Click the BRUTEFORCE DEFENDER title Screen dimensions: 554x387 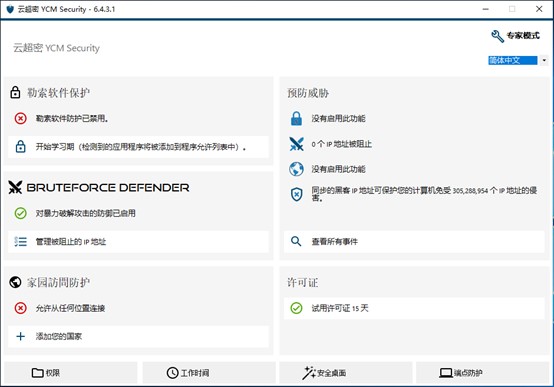[x=108, y=187]
